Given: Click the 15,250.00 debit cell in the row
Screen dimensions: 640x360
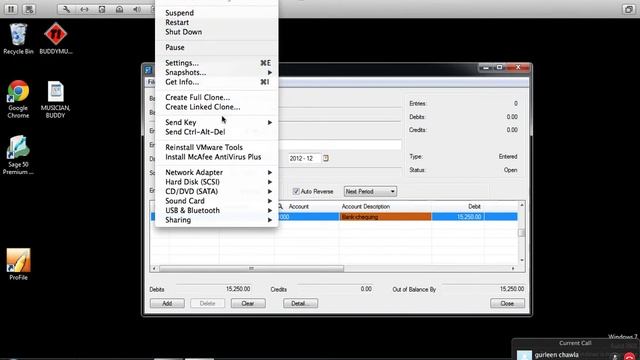Looking at the screenshot, I should point(458,217).
